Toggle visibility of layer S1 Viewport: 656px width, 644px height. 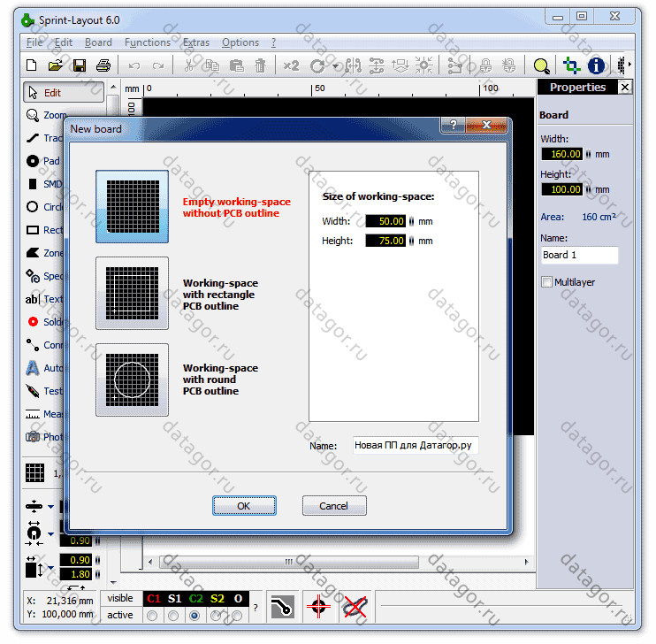174,599
